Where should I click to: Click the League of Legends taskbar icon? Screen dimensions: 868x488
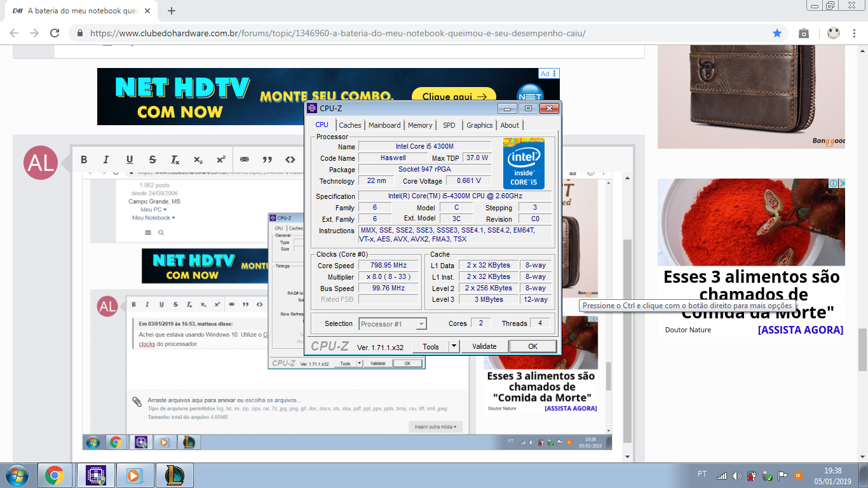(174, 475)
